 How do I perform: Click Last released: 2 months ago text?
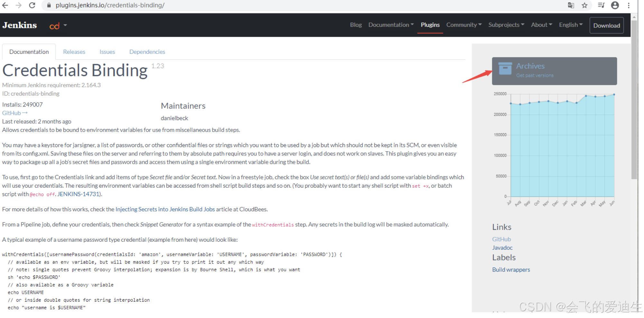point(36,121)
